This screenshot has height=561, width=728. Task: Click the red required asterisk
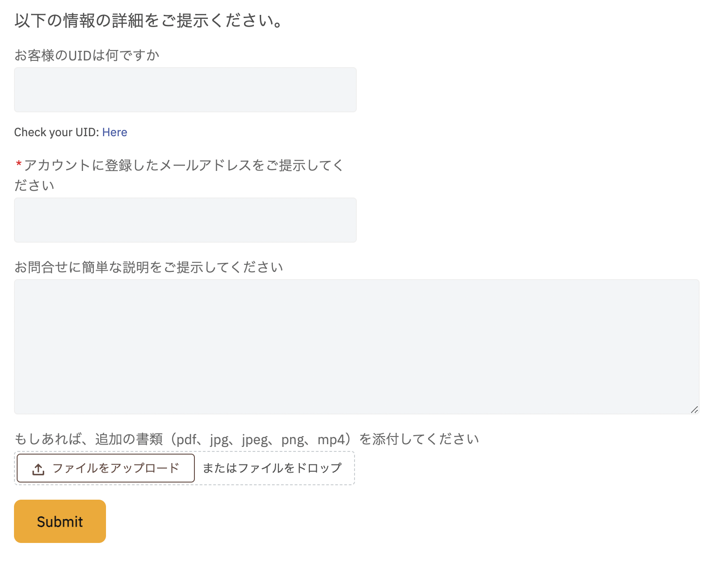18,164
